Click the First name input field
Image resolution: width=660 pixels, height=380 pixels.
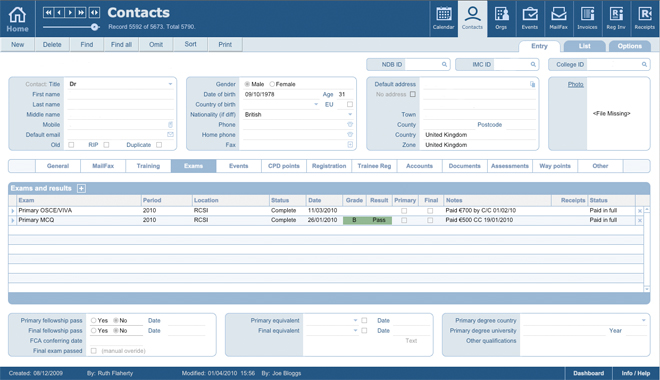pos(121,94)
